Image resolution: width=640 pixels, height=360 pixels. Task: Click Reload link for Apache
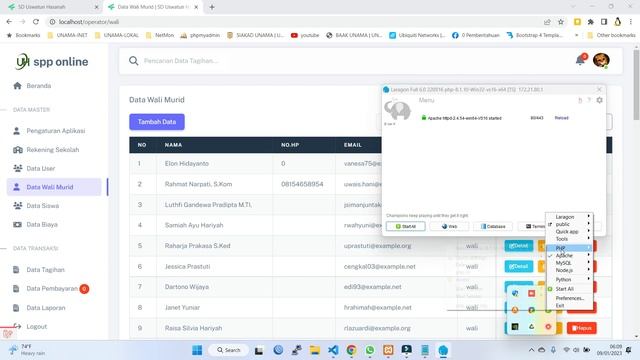click(561, 118)
